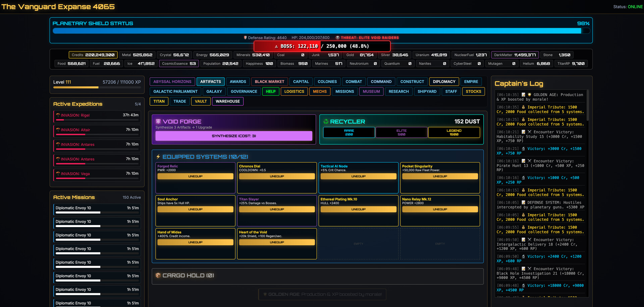Switch to the ARTIFACTS tab

(211, 81)
